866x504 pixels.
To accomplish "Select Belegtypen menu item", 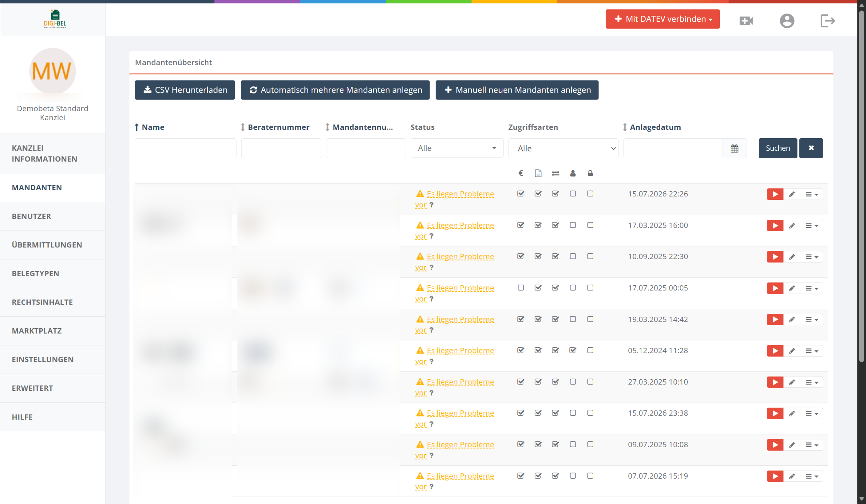I will [x=52, y=273].
